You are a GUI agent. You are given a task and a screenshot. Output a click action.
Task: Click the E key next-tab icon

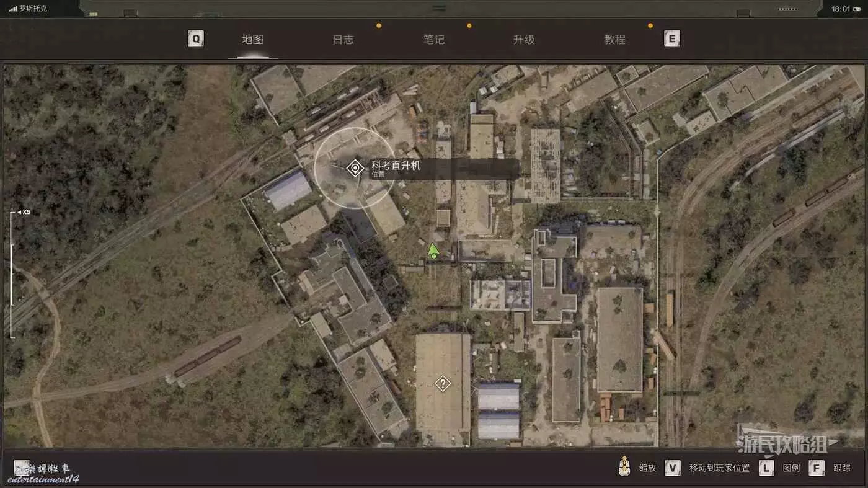tap(671, 39)
